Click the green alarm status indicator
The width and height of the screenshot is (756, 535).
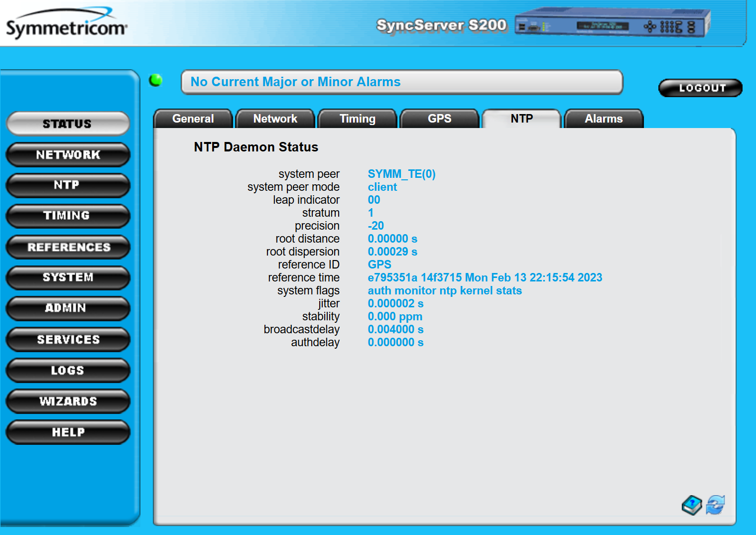[155, 80]
